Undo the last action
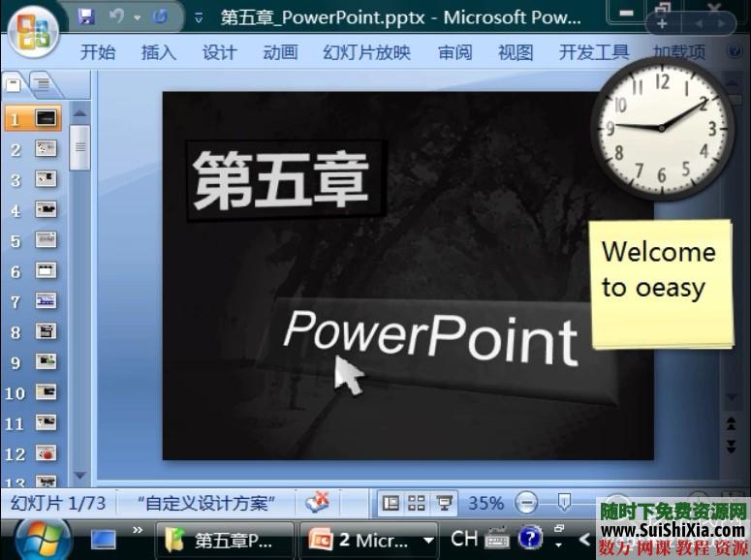 point(116,17)
